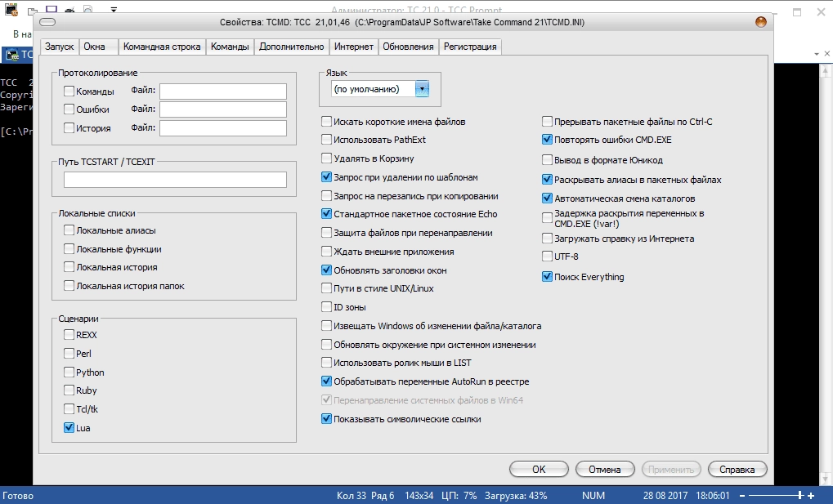Close the properties dialog with the orange orb

pyautogui.click(x=761, y=22)
